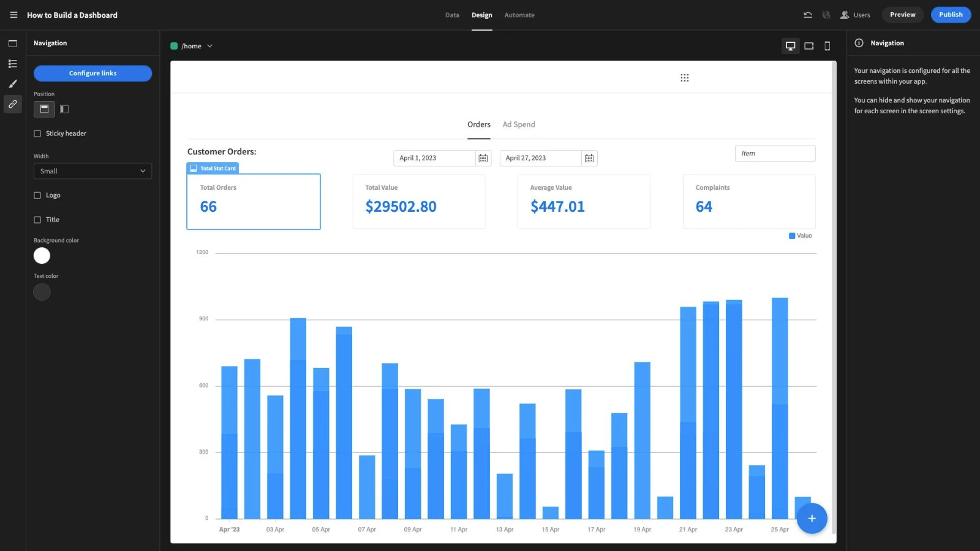Select the Complaints stat card
This screenshot has width=980, height=551.
click(x=749, y=202)
